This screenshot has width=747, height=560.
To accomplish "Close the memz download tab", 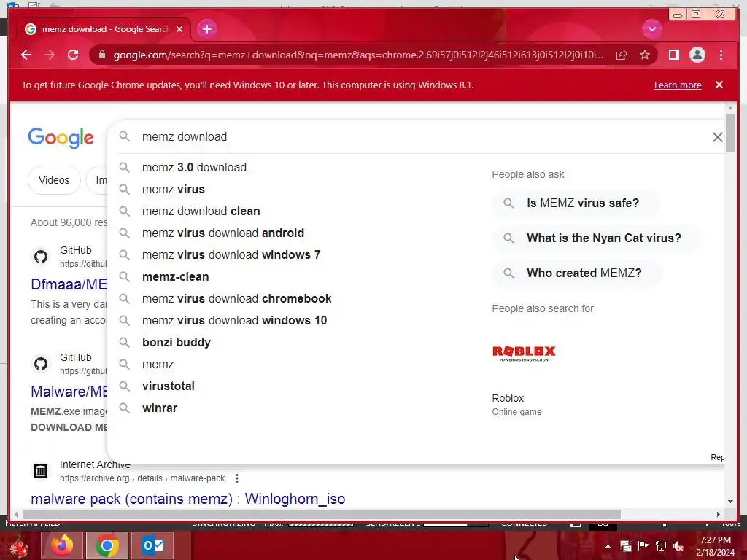I will (179, 29).
